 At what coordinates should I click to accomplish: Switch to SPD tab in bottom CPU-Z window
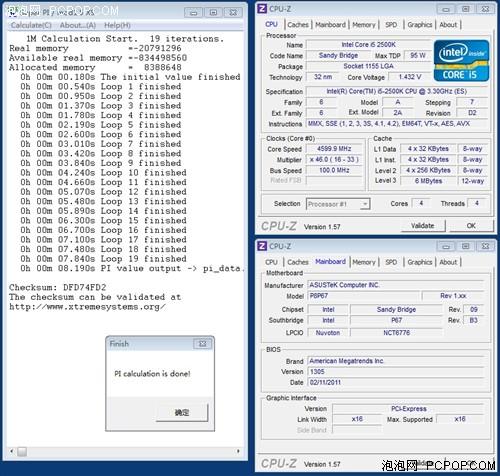pyautogui.click(x=391, y=262)
